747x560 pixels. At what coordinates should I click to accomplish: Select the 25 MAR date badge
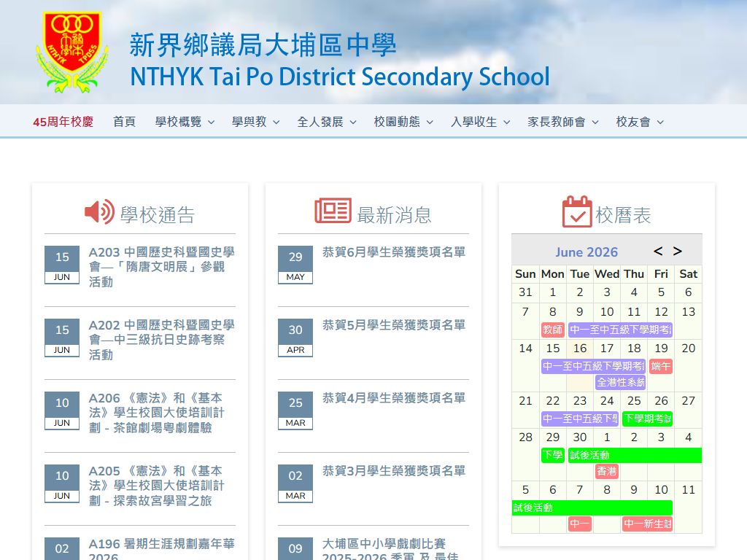coord(295,411)
